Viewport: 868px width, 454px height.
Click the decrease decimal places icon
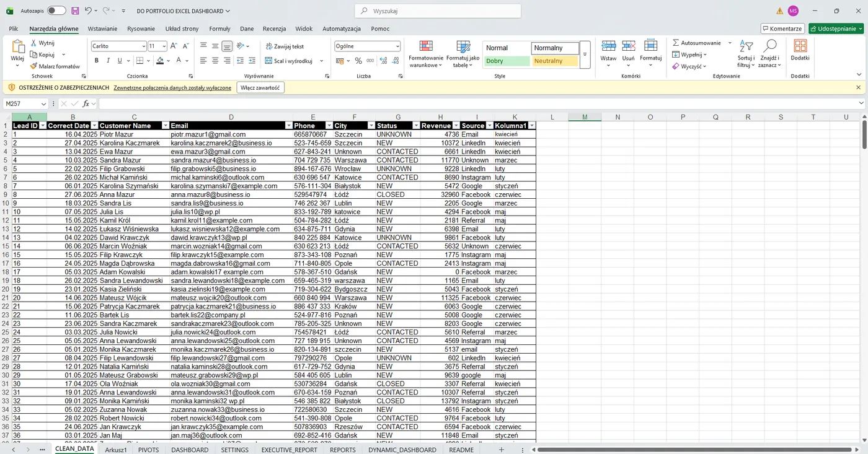(396, 61)
